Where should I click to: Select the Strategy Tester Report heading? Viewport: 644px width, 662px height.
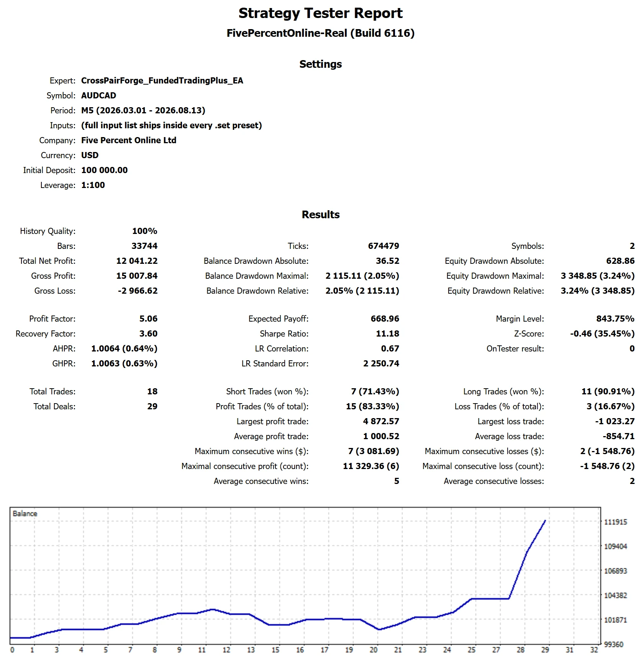pos(321,13)
